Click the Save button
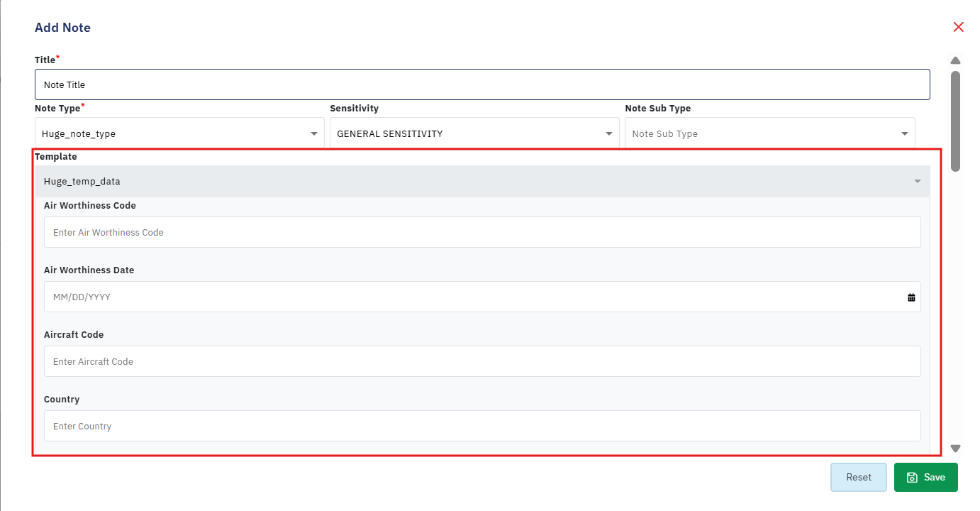The height and width of the screenshot is (511, 980). 926,478
